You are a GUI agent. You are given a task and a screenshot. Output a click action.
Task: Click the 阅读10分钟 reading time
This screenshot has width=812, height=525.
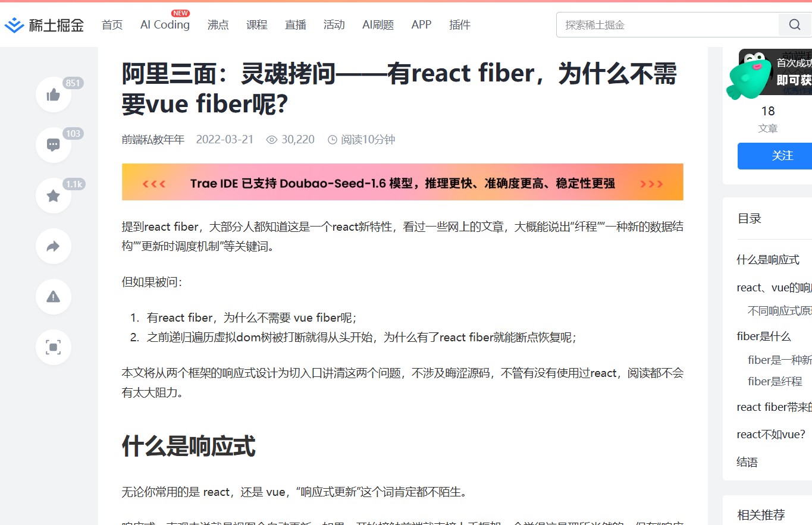[x=362, y=140]
